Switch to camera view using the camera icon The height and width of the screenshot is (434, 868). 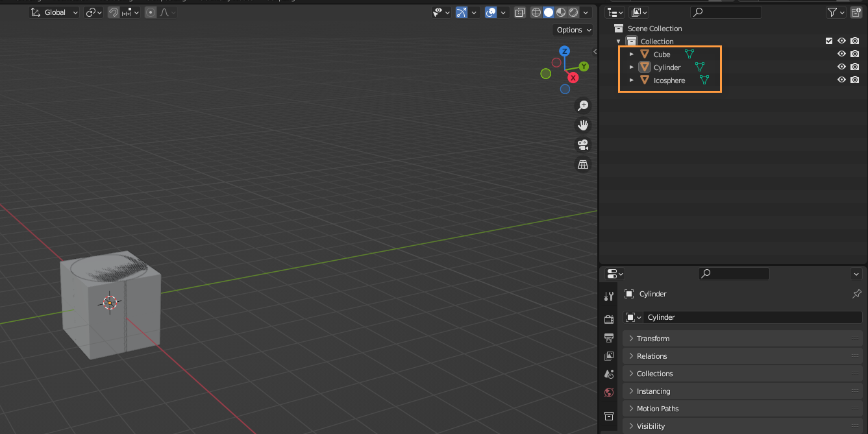583,145
